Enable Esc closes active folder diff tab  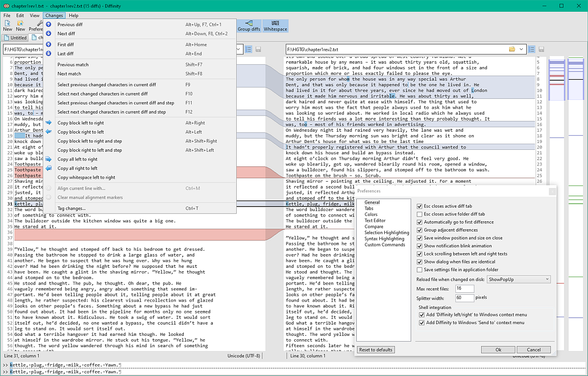coord(419,214)
